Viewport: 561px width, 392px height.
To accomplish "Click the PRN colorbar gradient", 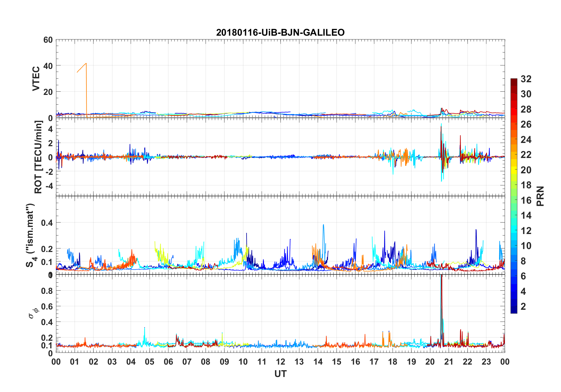I will click(514, 196).
